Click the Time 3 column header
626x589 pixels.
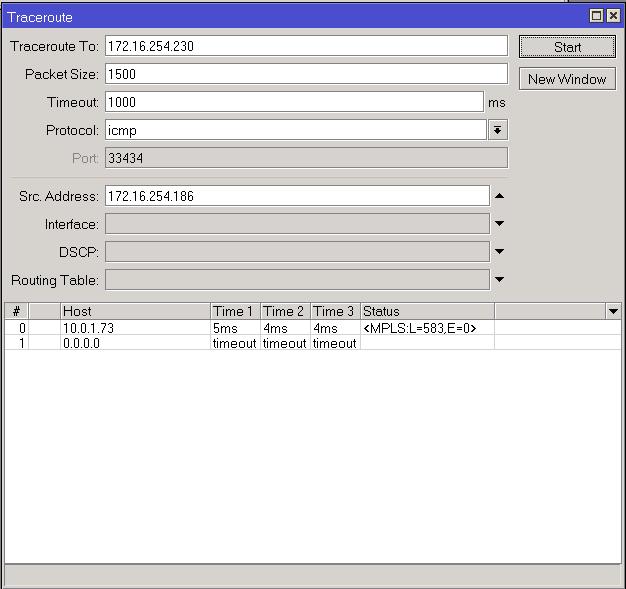(x=335, y=311)
